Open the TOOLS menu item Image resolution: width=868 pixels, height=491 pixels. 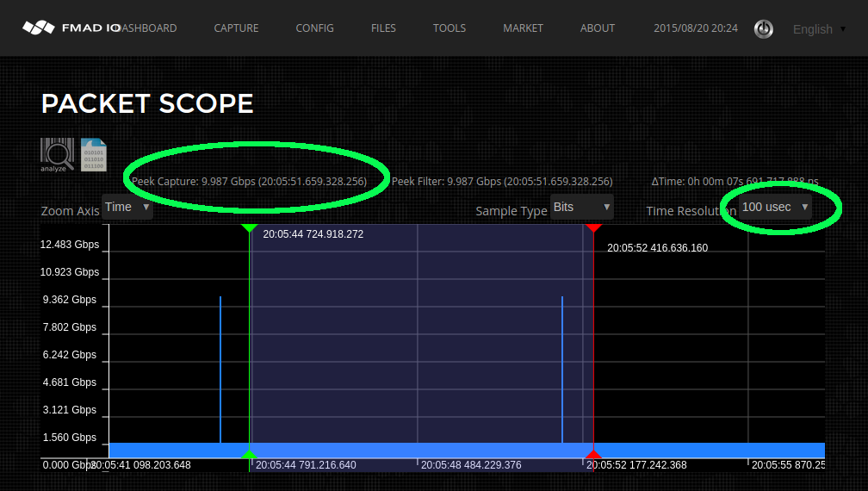tap(449, 28)
